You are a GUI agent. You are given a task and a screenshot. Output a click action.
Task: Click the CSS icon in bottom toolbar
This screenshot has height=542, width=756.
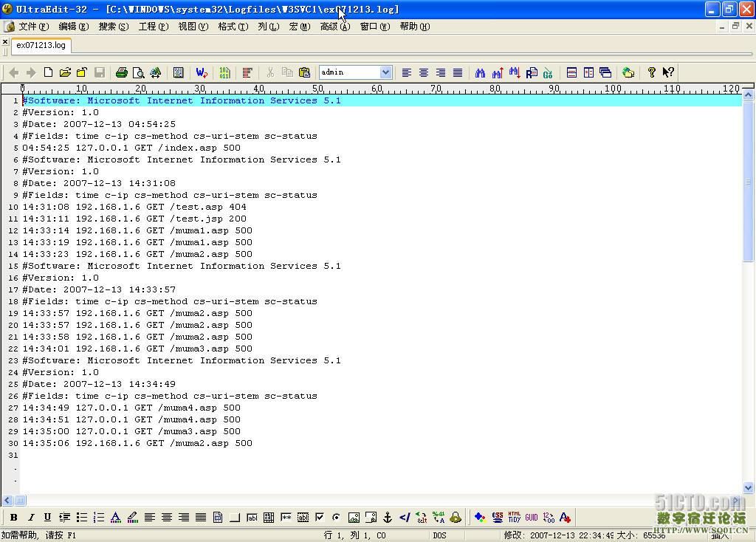pos(497,518)
